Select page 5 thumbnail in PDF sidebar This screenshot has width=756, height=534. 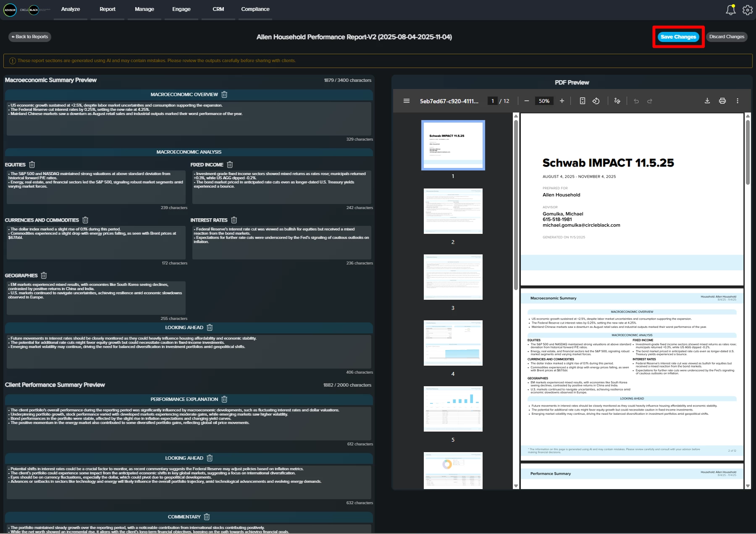pyautogui.click(x=453, y=409)
